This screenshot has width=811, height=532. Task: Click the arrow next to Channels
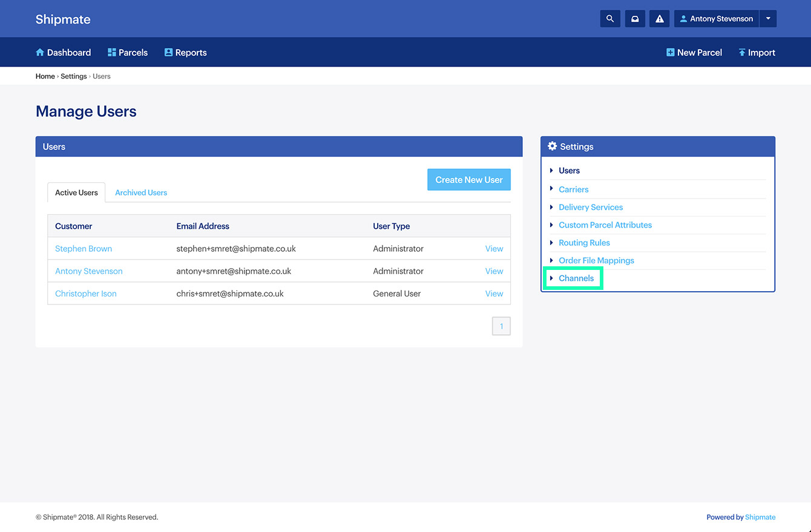(x=551, y=278)
